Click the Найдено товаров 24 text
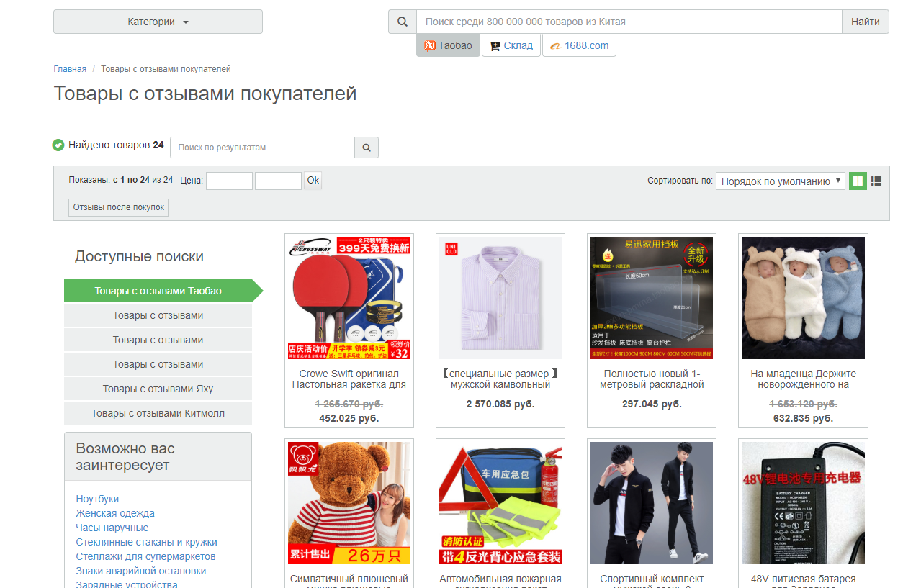The height and width of the screenshot is (588, 921). click(117, 145)
